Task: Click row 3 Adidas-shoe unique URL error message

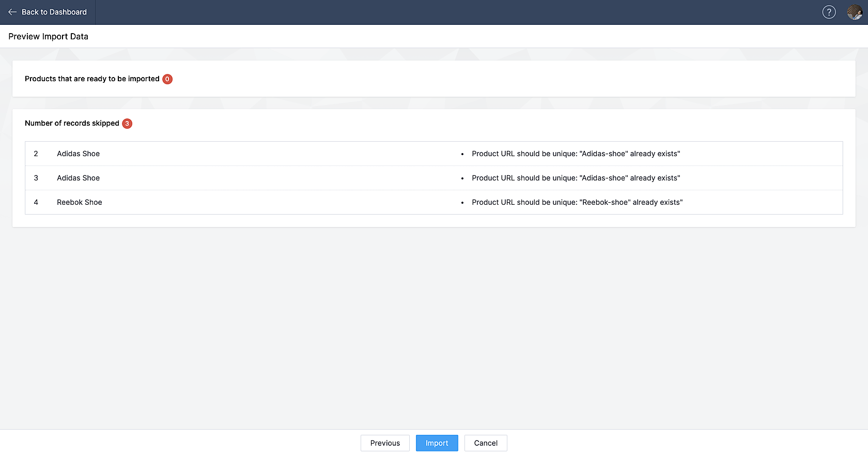Action: pos(576,178)
